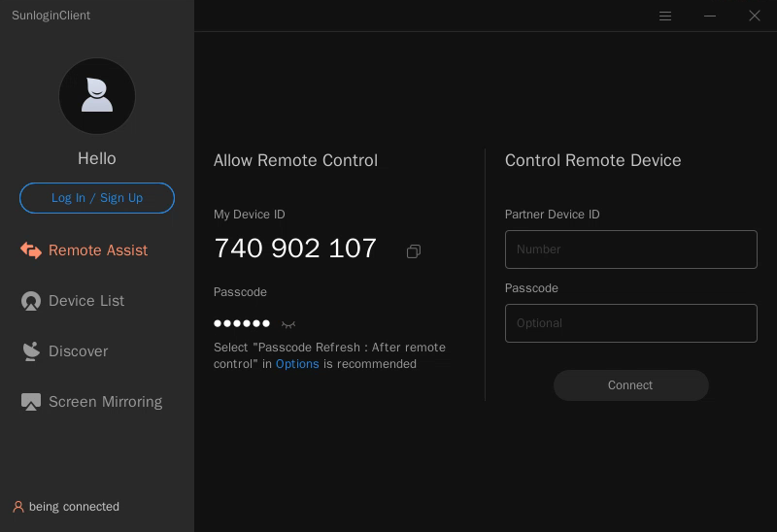Click the being connected status text
This screenshot has height=532, width=777.
coord(75,507)
